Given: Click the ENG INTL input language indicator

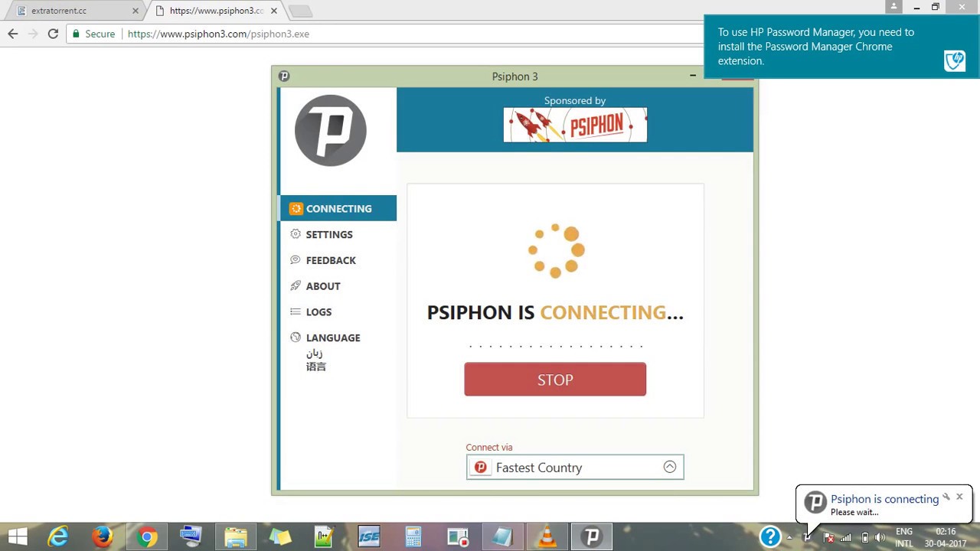Looking at the screenshot, I should point(904,536).
